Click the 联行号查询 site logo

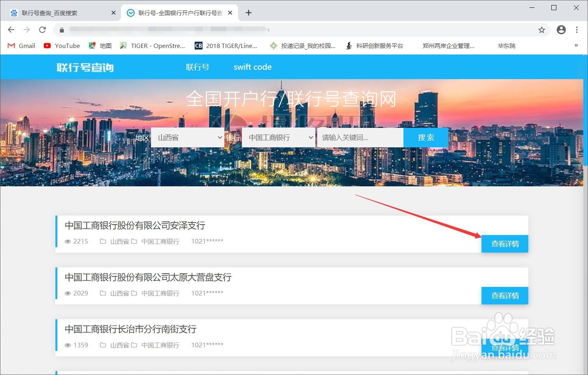[x=84, y=67]
